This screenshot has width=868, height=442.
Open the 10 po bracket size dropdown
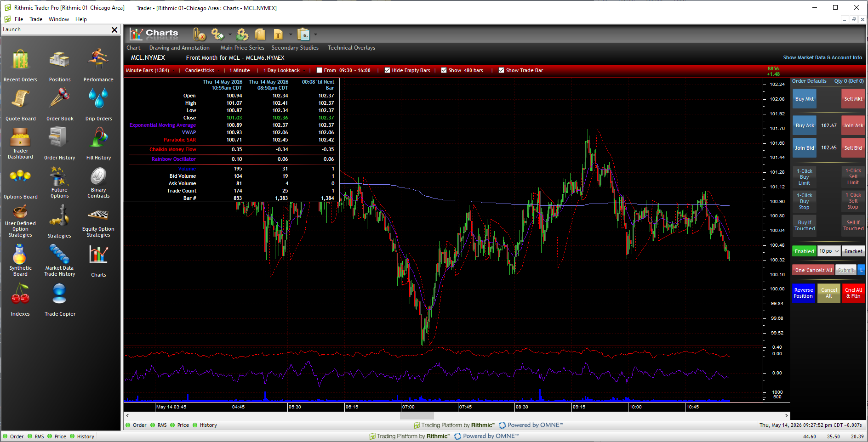[829, 251]
